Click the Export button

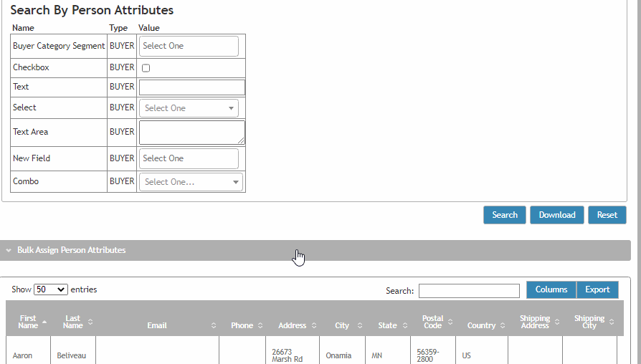tap(597, 289)
